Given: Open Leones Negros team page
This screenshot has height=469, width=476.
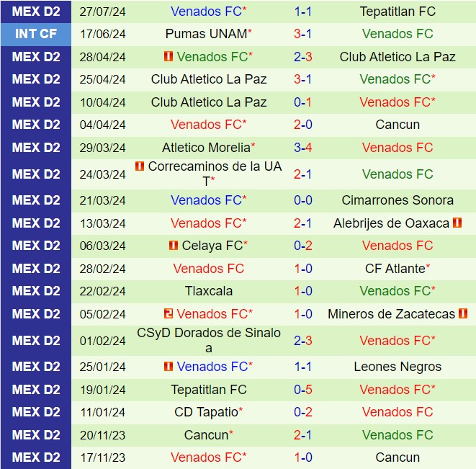Looking at the screenshot, I should pos(398,367).
